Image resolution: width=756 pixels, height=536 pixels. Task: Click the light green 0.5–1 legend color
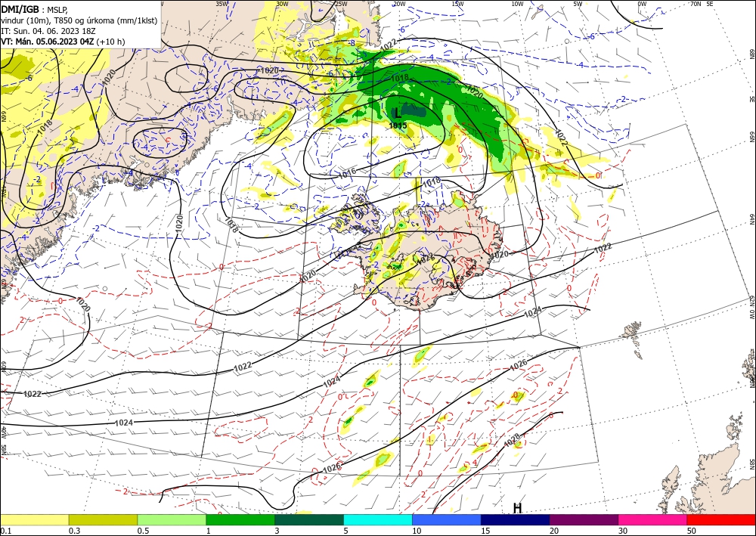click(x=172, y=519)
